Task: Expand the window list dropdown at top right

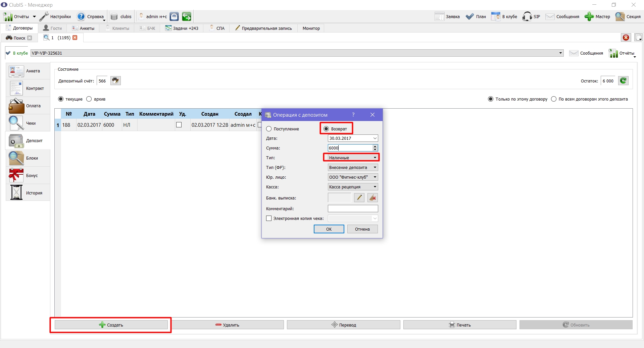Action: (639, 38)
